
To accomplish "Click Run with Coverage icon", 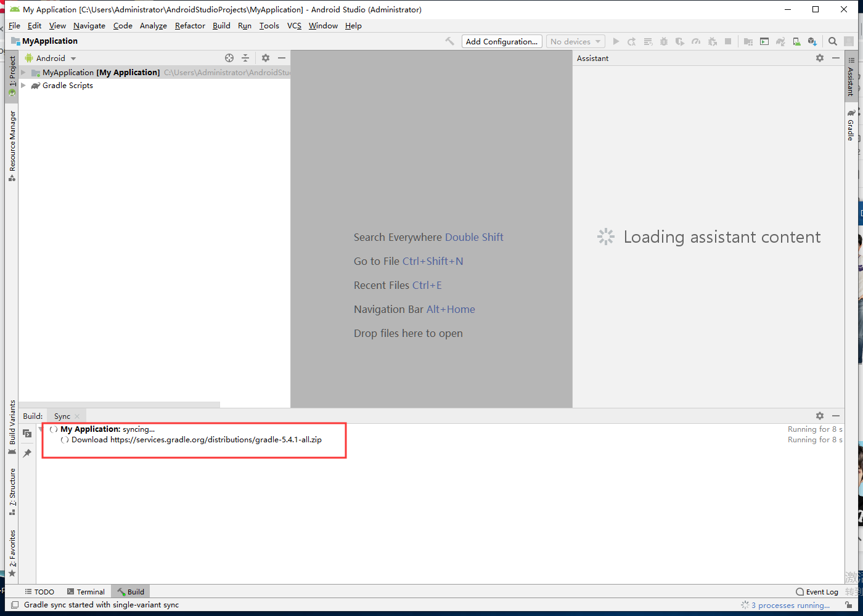I will 680,41.
